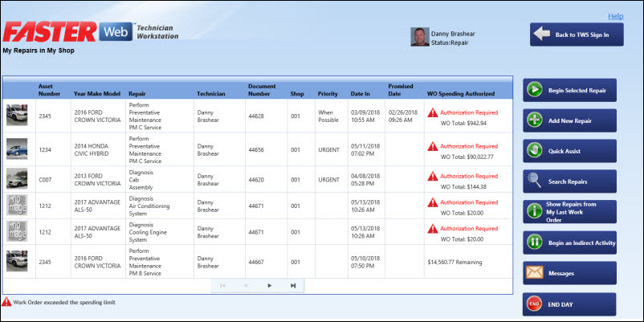Click the warning icon for WO Total $90,022.77
Viewport: 644px width, 322px height.
(433, 146)
